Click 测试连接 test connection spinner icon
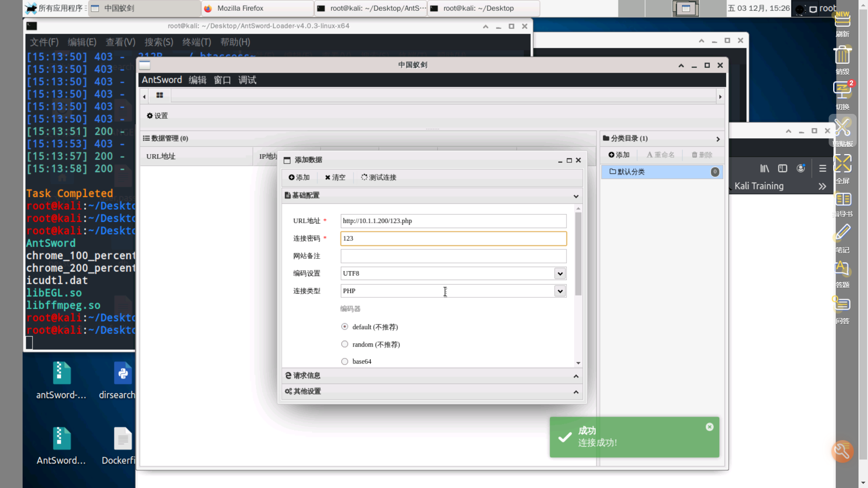868x488 pixels. pos(364,177)
